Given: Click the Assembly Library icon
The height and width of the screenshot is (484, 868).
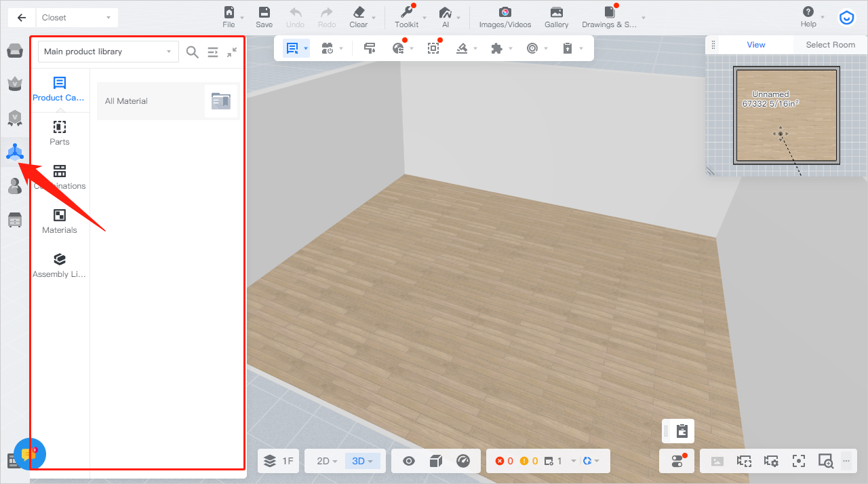Looking at the screenshot, I should [60, 260].
